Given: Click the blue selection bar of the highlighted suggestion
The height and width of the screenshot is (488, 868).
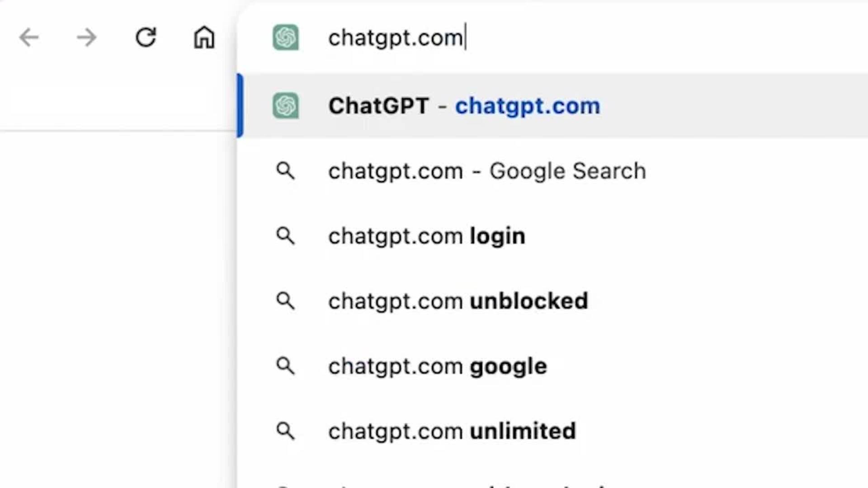Looking at the screenshot, I should coord(240,106).
